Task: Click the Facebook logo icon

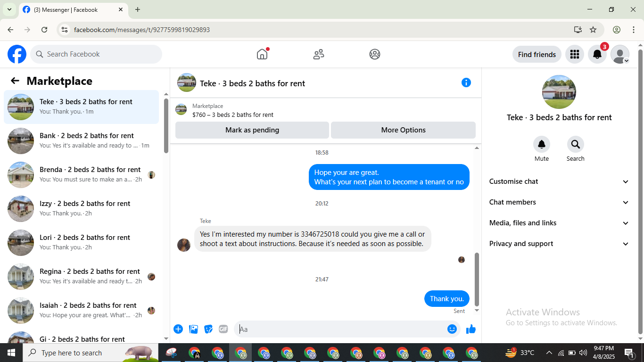Action: point(17,54)
